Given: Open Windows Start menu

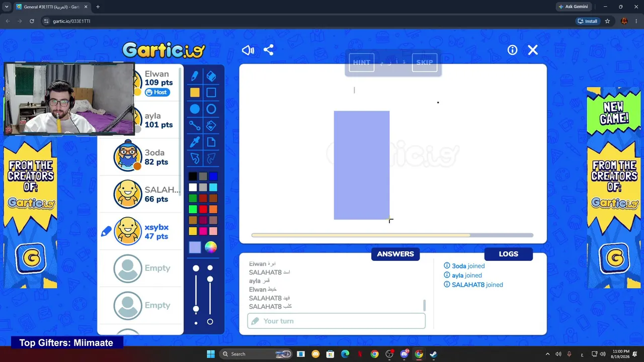Looking at the screenshot, I should (x=211, y=354).
